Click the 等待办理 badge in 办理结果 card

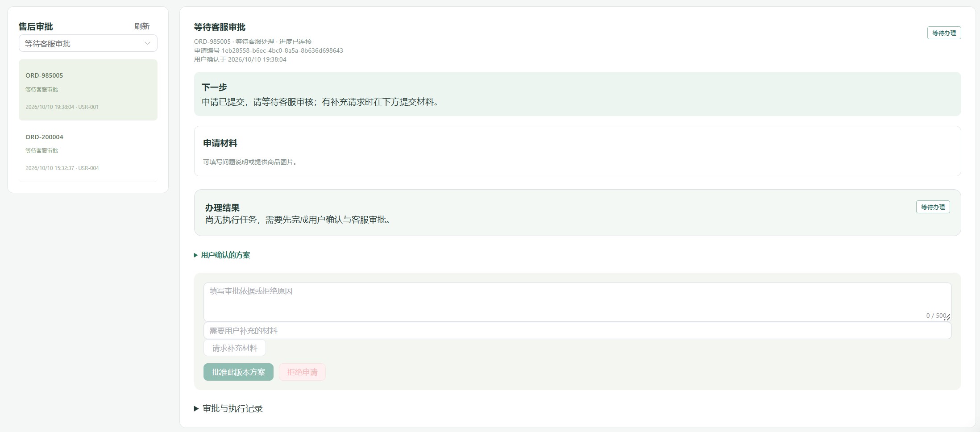pos(933,207)
